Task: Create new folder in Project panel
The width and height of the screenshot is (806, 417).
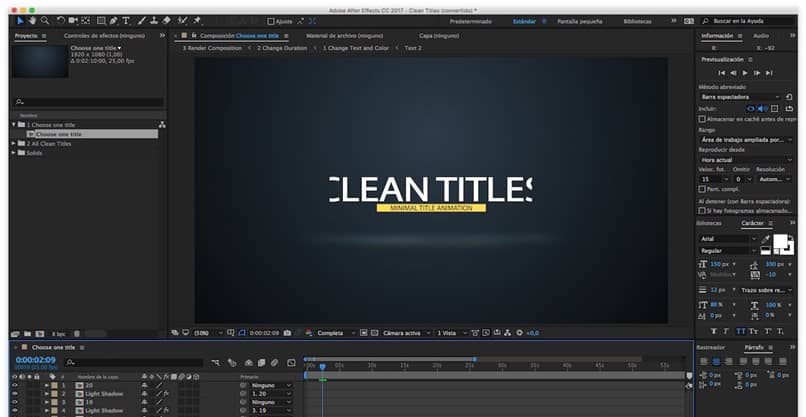Action: click(28, 334)
